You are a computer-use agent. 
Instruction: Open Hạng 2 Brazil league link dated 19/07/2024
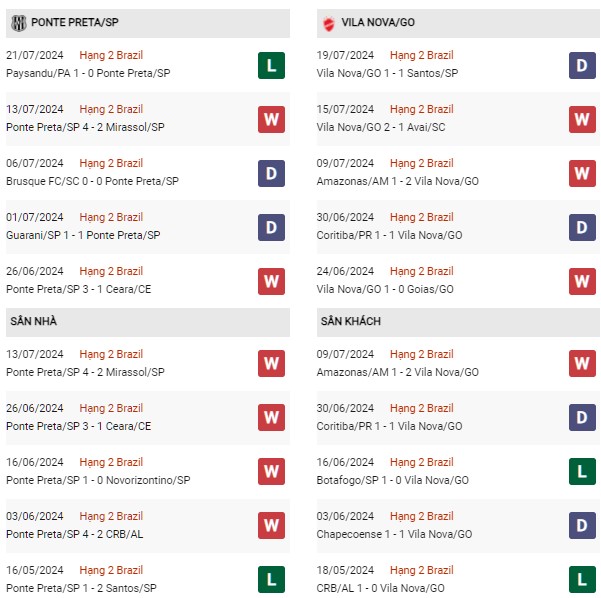click(422, 55)
